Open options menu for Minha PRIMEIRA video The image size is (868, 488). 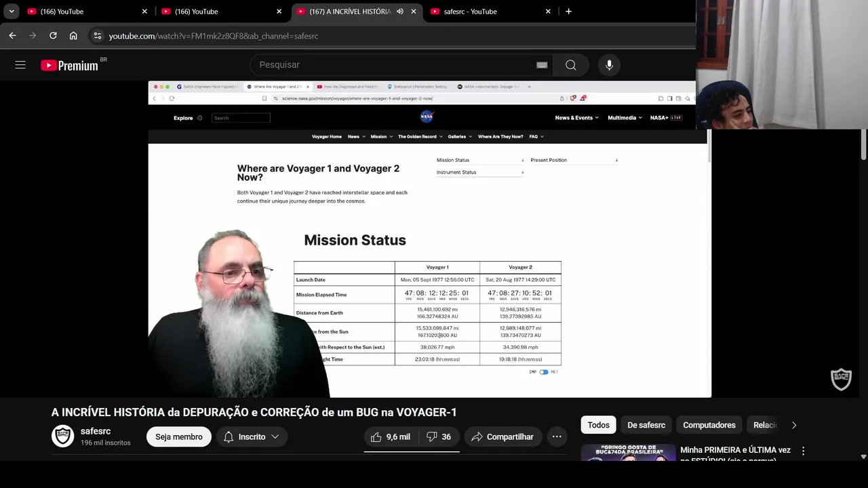coord(803,451)
